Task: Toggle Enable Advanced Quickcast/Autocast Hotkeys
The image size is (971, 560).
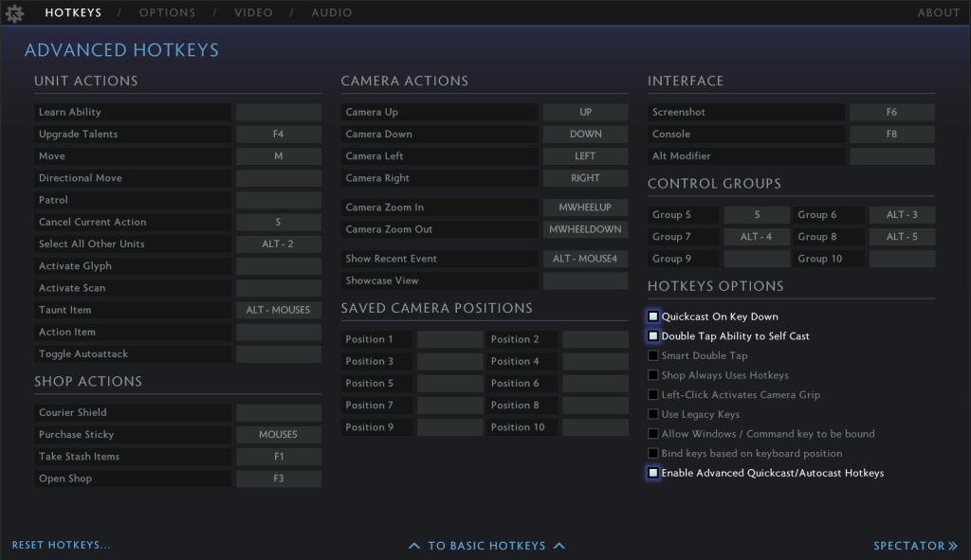Action: pos(653,473)
